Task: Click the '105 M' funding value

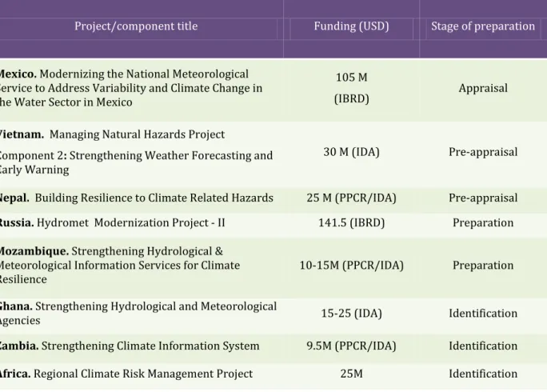Action: pos(351,77)
